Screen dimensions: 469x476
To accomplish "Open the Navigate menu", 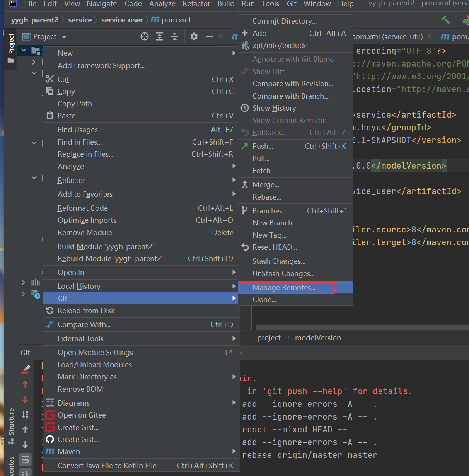I will point(102,4).
